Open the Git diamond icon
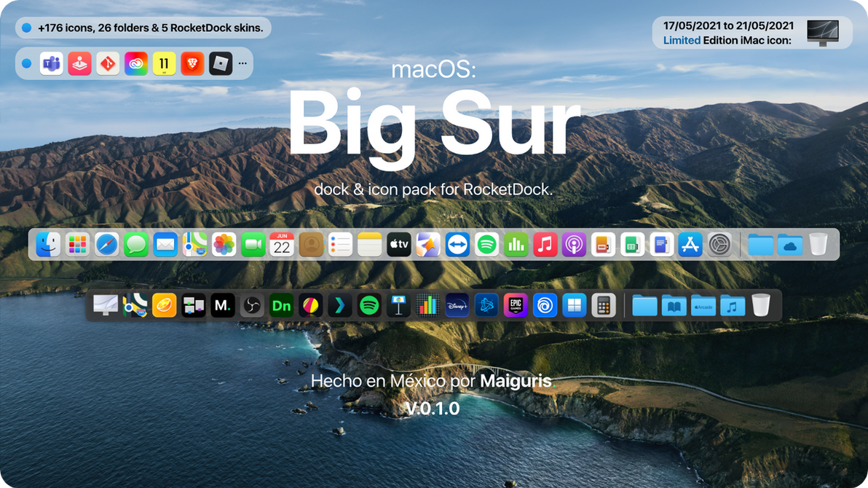This screenshot has height=488, width=868. click(x=108, y=63)
